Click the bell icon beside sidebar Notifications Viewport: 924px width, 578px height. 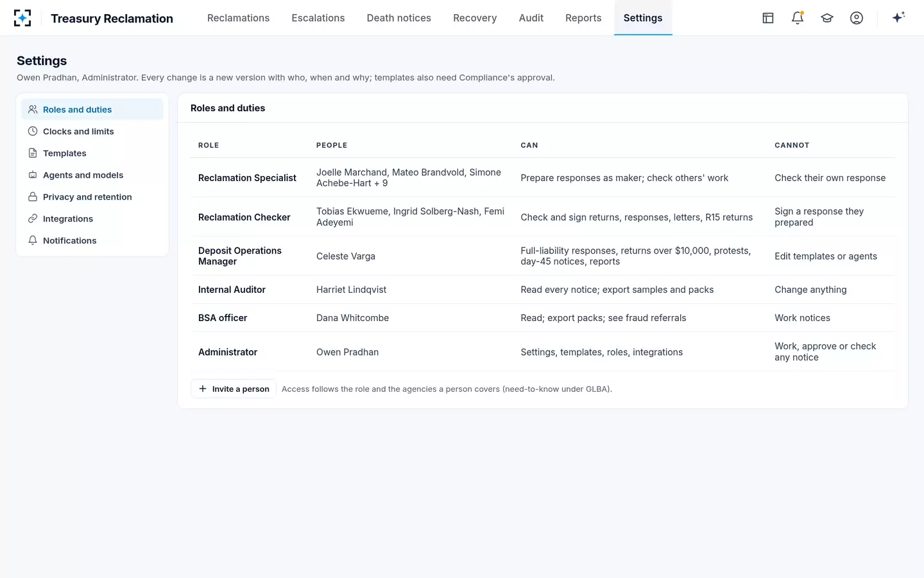(x=33, y=240)
